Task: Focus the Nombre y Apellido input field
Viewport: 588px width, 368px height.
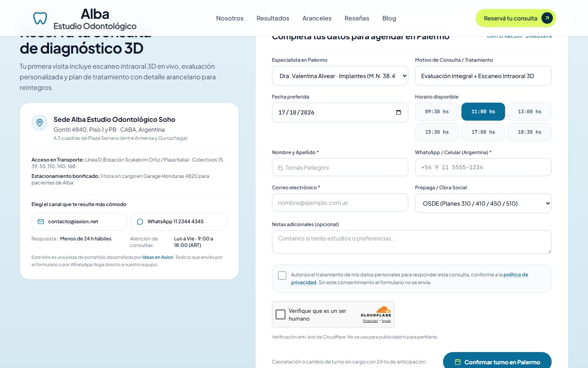Action: (x=340, y=167)
